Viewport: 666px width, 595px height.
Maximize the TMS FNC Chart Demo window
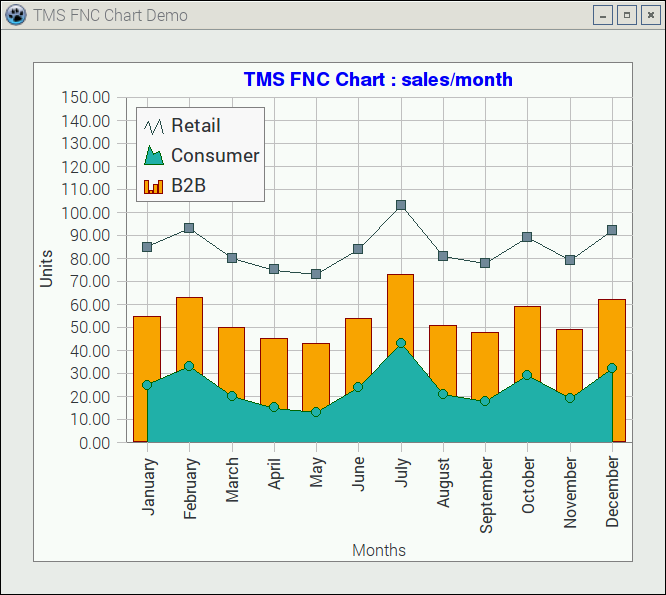[627, 16]
